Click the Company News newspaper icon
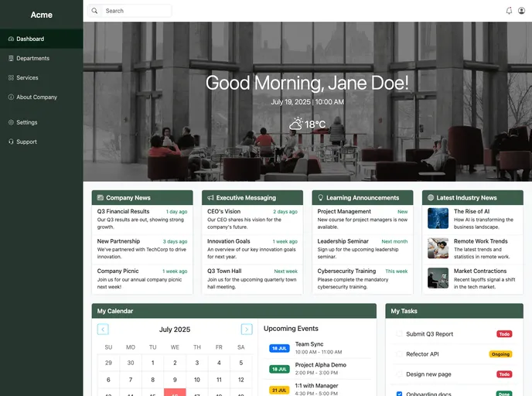This screenshot has width=532, height=396. 100,198
